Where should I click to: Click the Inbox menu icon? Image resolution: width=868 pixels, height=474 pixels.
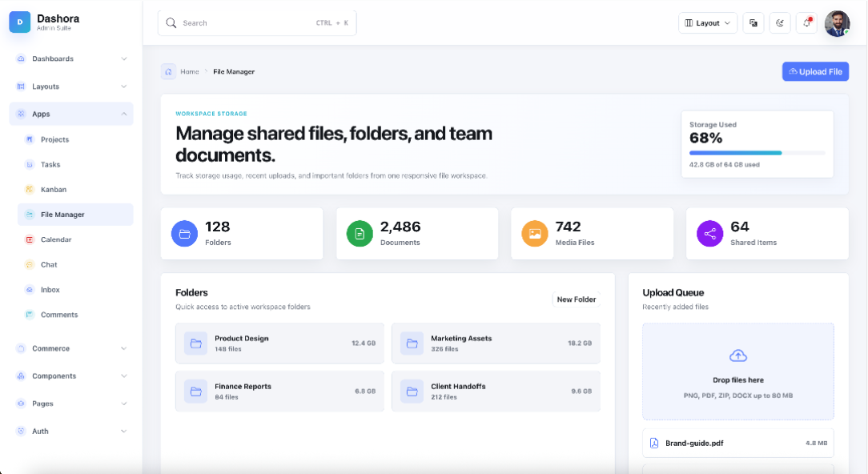tap(30, 290)
